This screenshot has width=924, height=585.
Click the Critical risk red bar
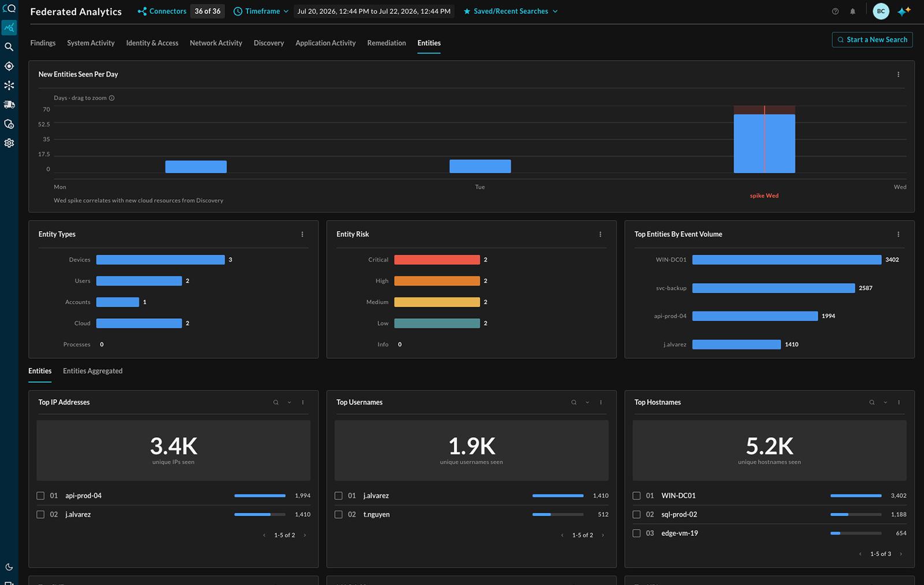[437, 260]
